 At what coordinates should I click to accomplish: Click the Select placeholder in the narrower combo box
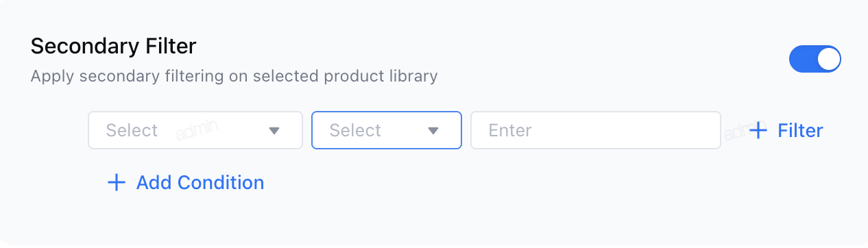click(x=355, y=130)
